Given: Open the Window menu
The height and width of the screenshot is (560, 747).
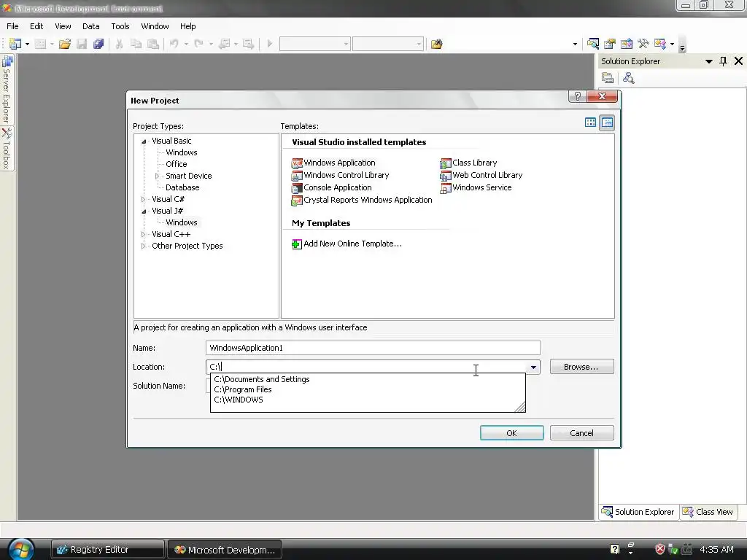Looking at the screenshot, I should click(x=155, y=26).
